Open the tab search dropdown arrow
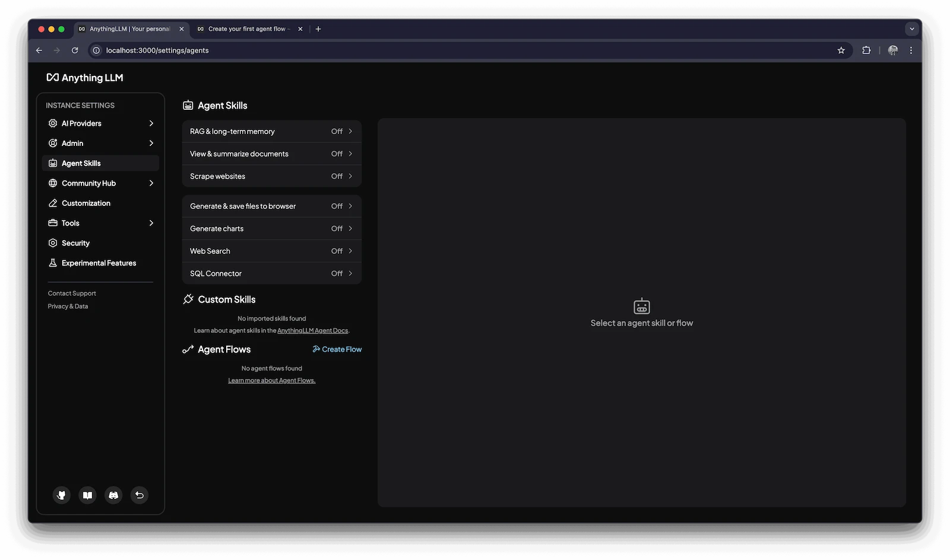Viewport: 950px width, 560px height. [x=912, y=29]
